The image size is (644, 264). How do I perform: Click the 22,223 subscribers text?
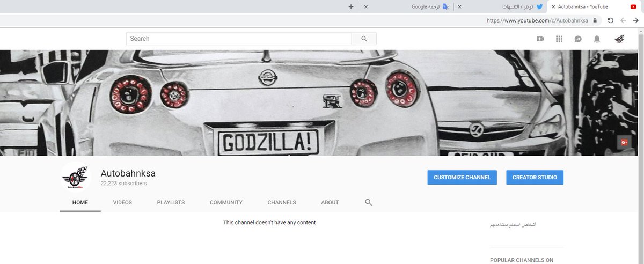pos(123,184)
